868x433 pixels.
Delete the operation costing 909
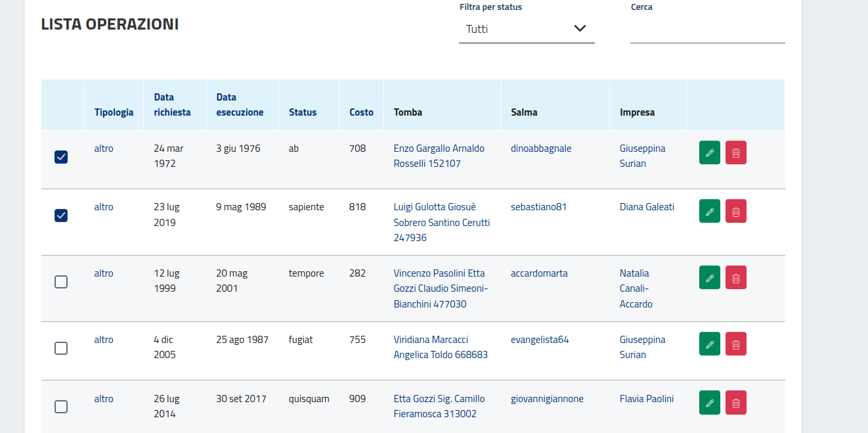(x=735, y=402)
